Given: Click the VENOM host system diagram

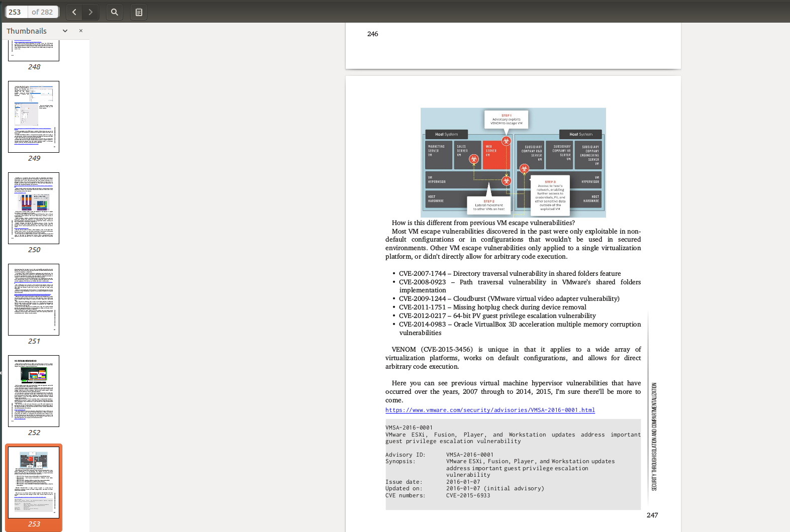Looking at the screenshot, I should pos(513,162).
